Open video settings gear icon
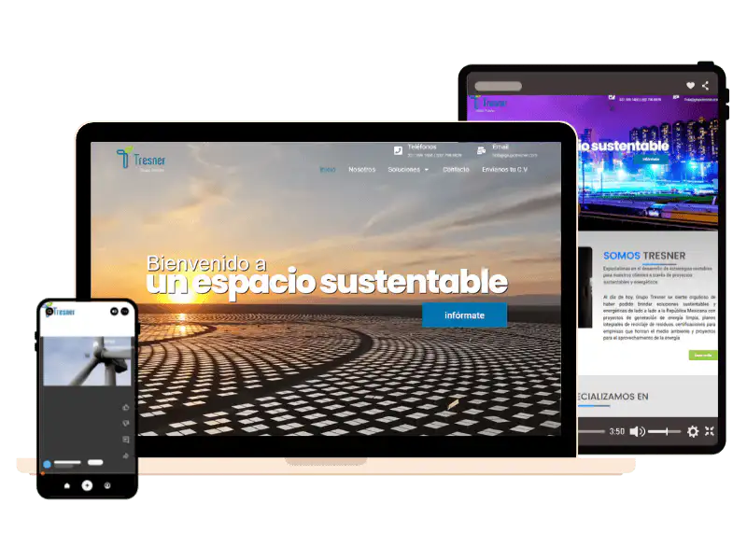 [693, 431]
